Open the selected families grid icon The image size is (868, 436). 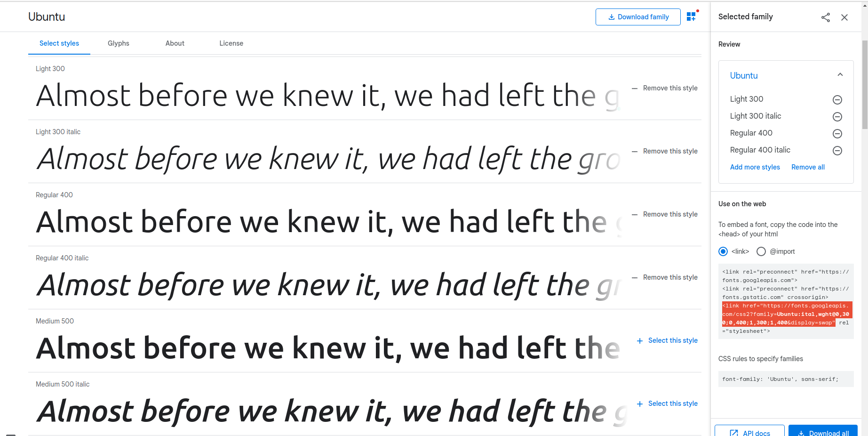[691, 16]
